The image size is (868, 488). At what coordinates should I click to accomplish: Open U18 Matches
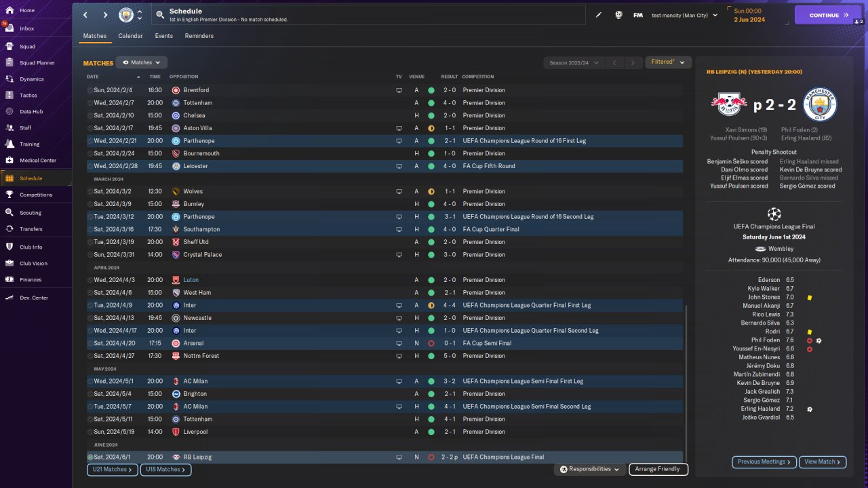tap(166, 469)
